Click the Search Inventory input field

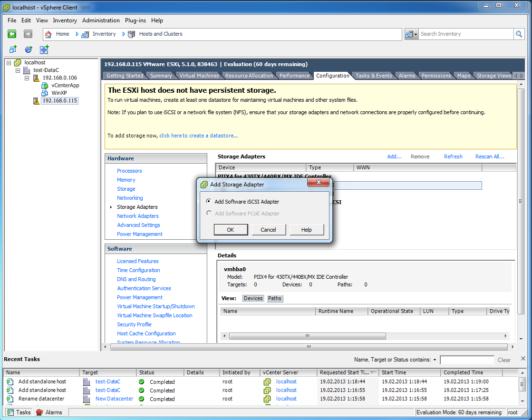(x=466, y=34)
